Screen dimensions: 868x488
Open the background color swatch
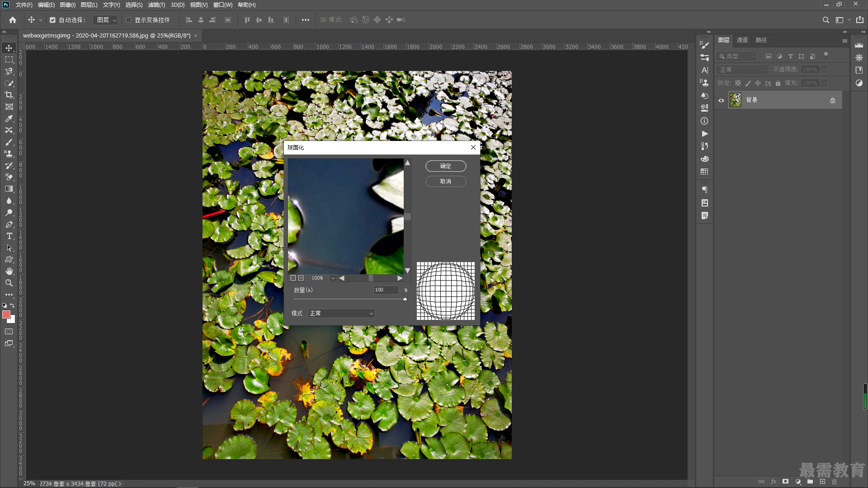tap(13, 320)
